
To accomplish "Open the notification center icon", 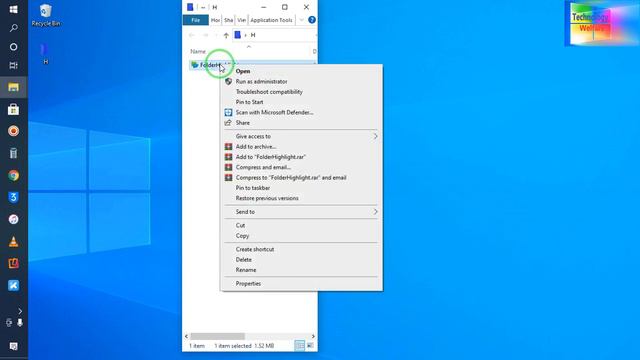I will click(x=13, y=347).
